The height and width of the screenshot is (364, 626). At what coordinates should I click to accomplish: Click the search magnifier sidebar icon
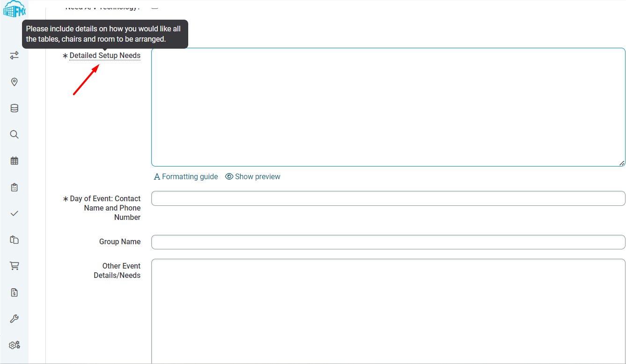(x=14, y=134)
